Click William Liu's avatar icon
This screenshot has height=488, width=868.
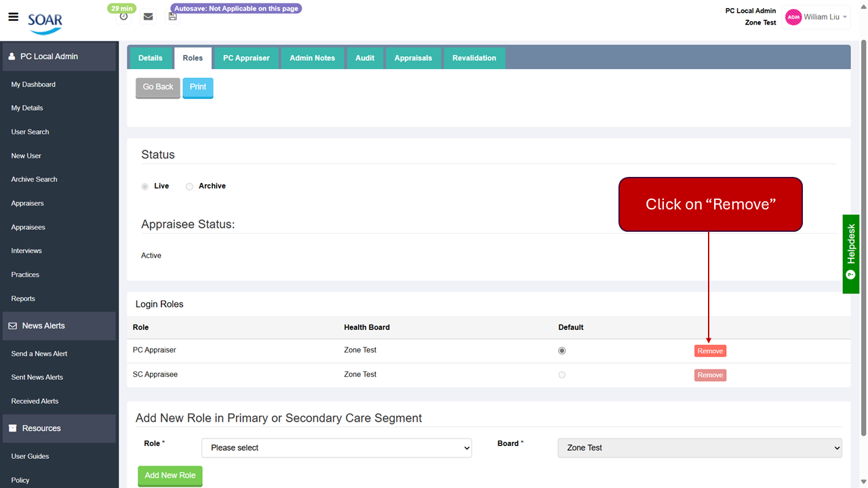pos(793,18)
